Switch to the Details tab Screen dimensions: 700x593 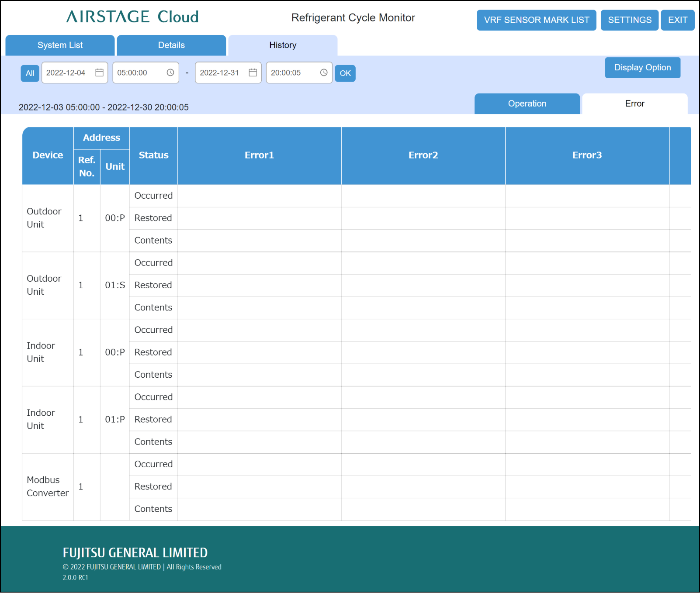pos(171,45)
